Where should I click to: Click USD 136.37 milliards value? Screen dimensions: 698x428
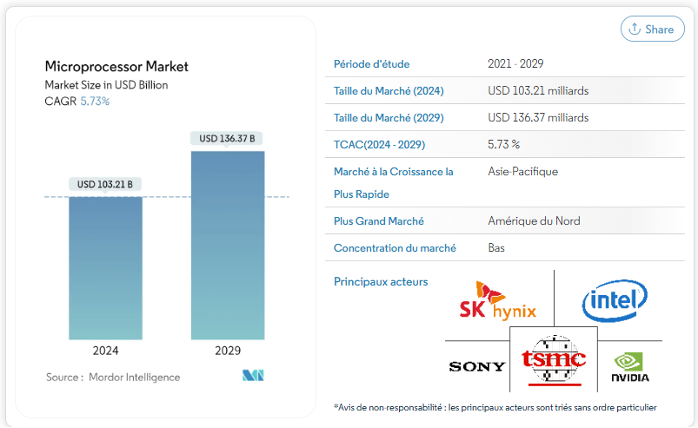pos(538,118)
